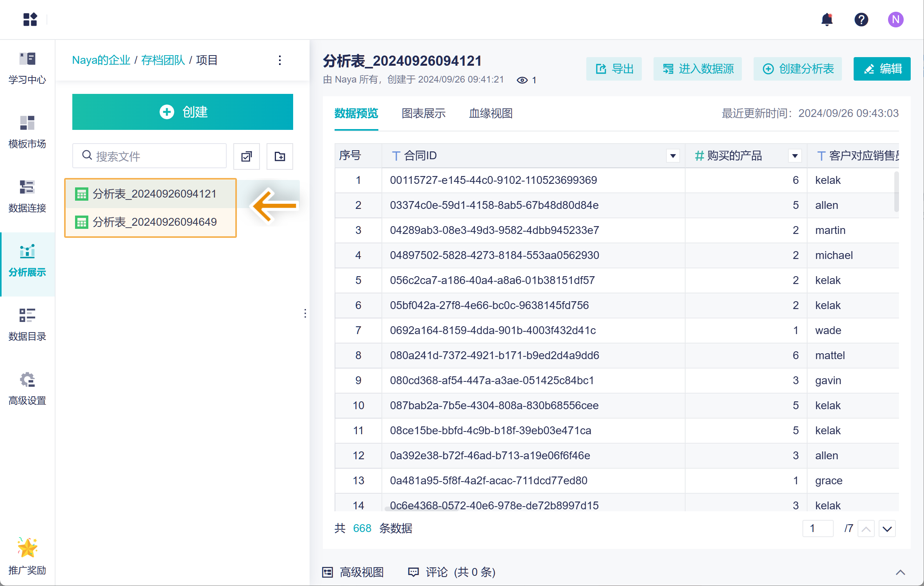
Task: Open the help question mark icon
Action: pos(861,20)
